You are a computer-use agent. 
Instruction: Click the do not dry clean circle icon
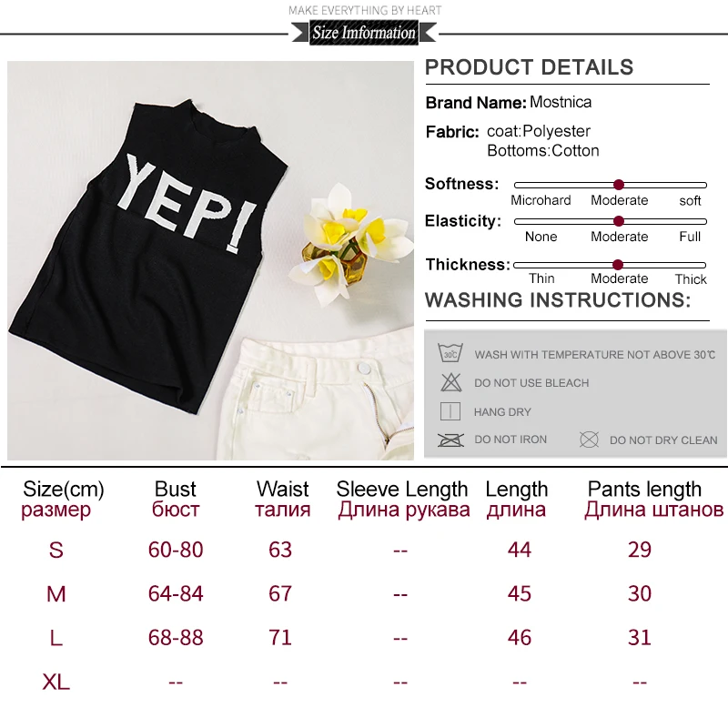(x=589, y=440)
